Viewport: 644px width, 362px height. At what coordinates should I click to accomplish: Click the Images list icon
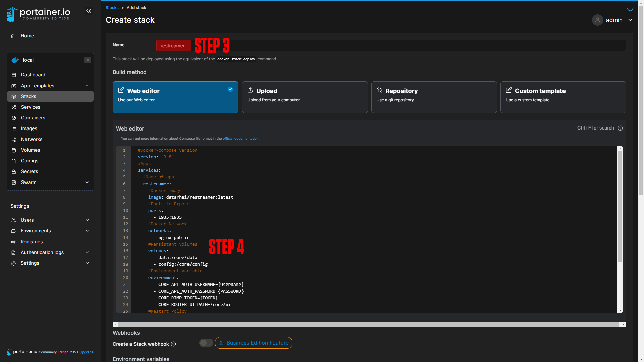(x=14, y=129)
